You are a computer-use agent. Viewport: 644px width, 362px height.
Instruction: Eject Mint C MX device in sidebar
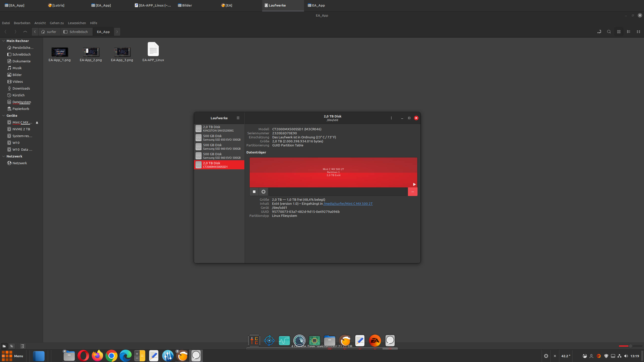point(37,123)
